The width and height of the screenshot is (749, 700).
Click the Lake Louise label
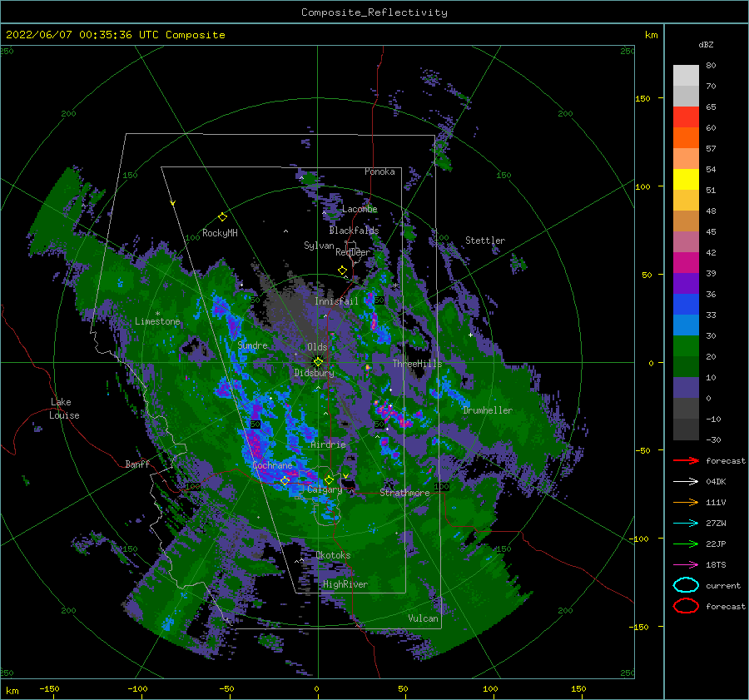(x=64, y=409)
